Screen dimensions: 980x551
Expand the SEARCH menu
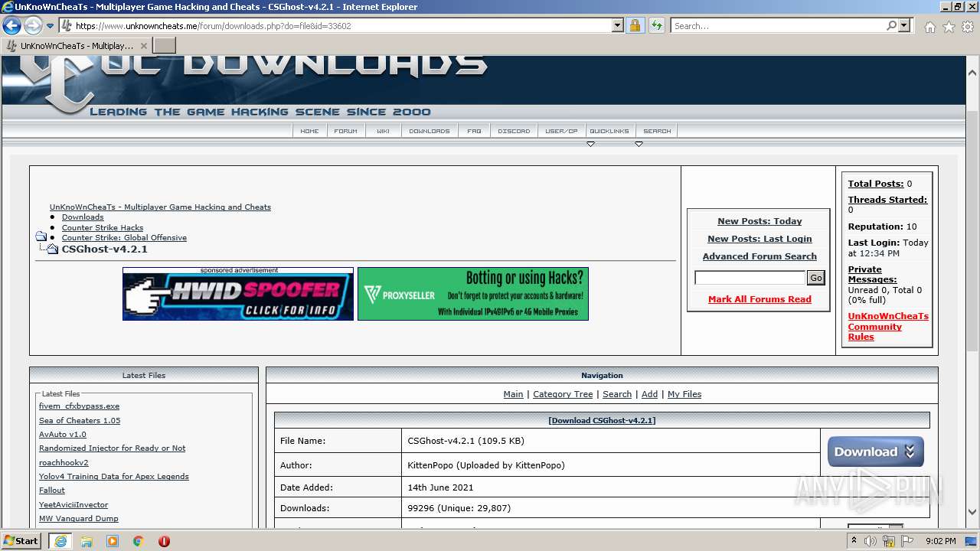point(657,131)
